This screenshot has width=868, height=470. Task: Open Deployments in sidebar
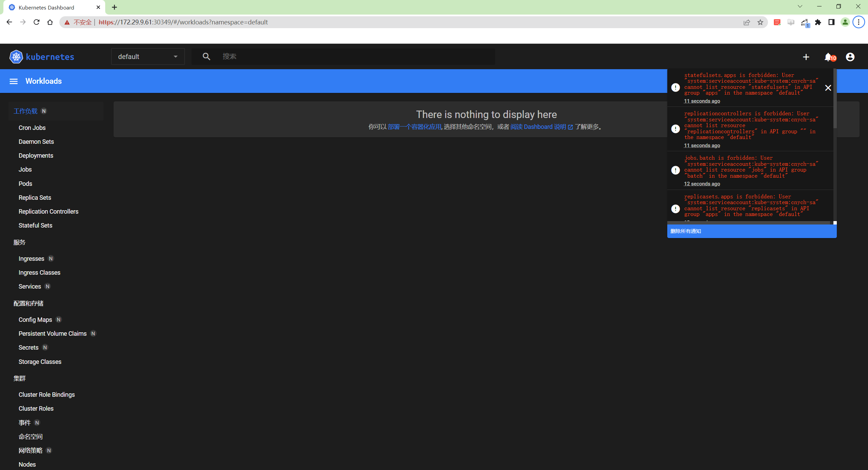36,156
